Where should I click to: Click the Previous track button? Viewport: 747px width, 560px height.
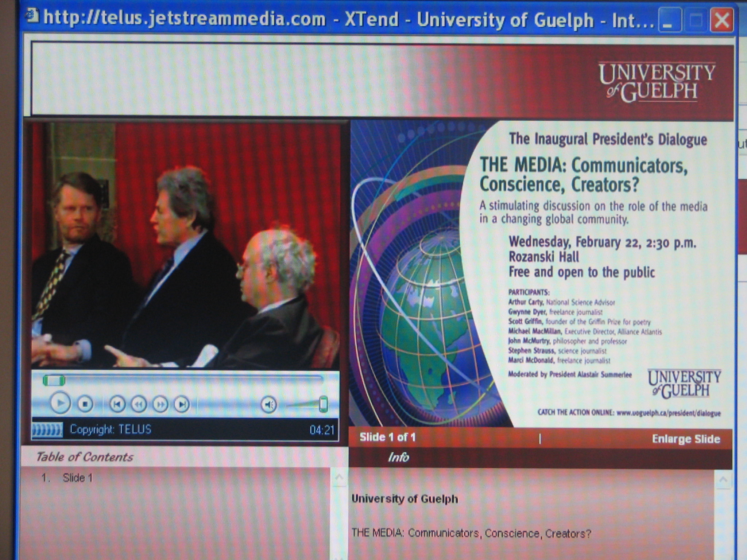coord(117,404)
